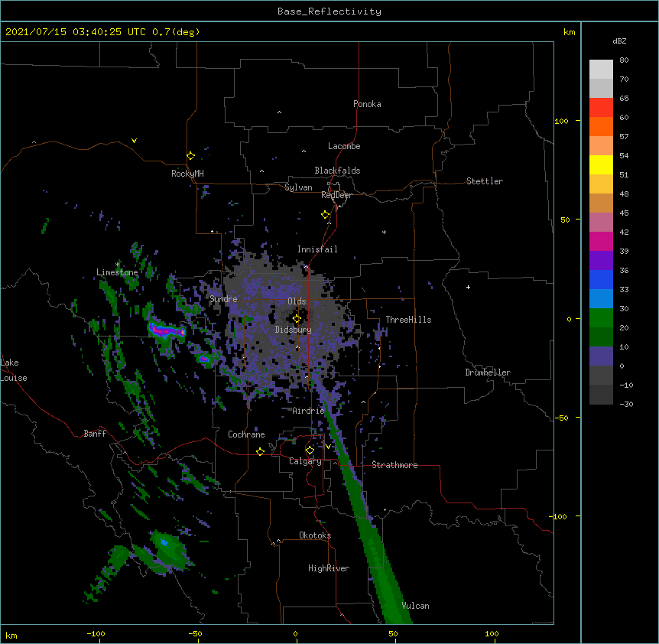This screenshot has width=659, height=644.
Task: Choose the purple 39–36 dBZ legend swatch
Action: pyautogui.click(x=601, y=260)
